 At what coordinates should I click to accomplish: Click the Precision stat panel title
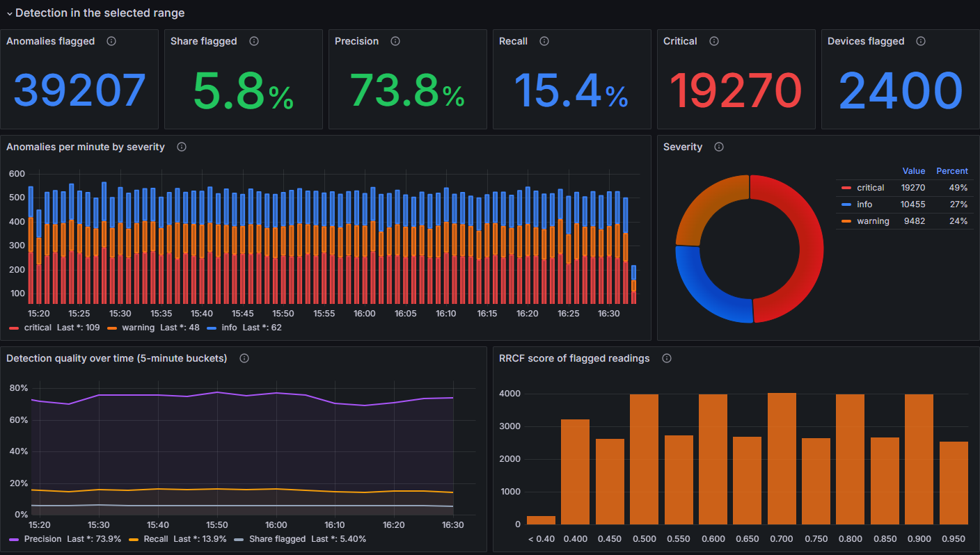[357, 41]
